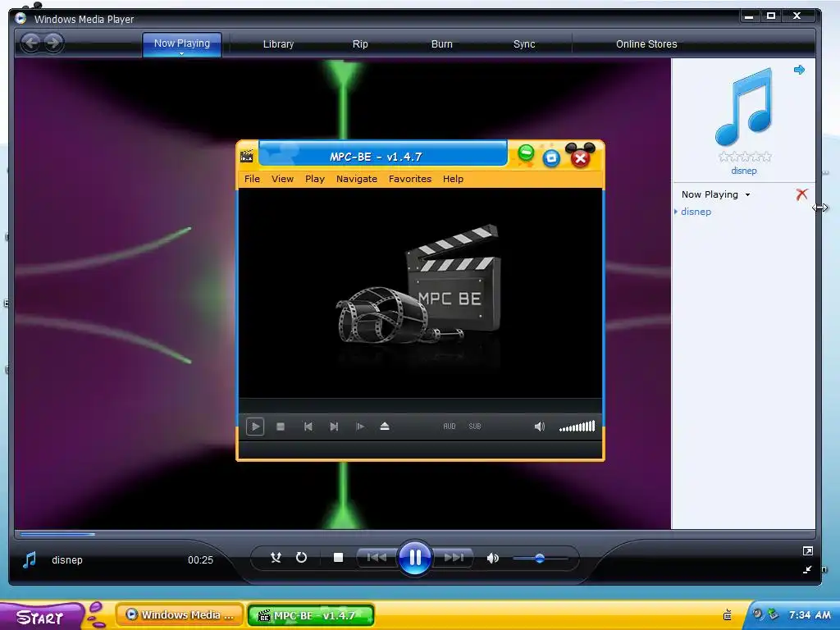Mute Windows Media Player with speaker icon
The width and height of the screenshot is (840, 630).
(492, 558)
